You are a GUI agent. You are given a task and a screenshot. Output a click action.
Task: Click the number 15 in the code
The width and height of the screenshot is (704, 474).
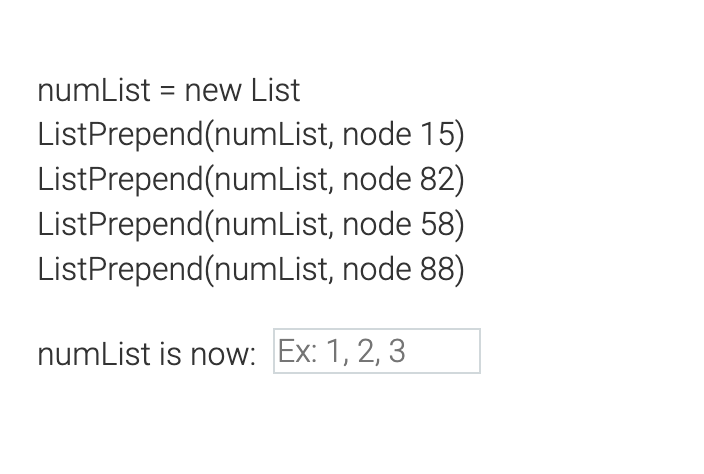438,134
